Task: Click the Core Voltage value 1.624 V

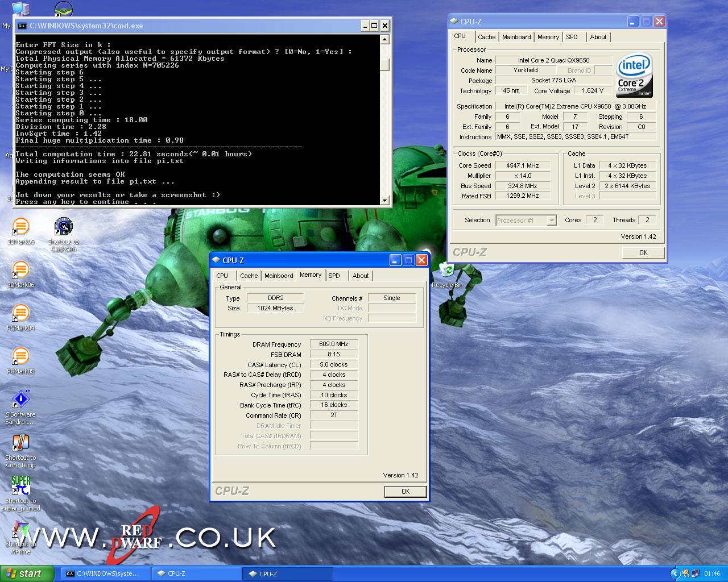Action: [593, 90]
